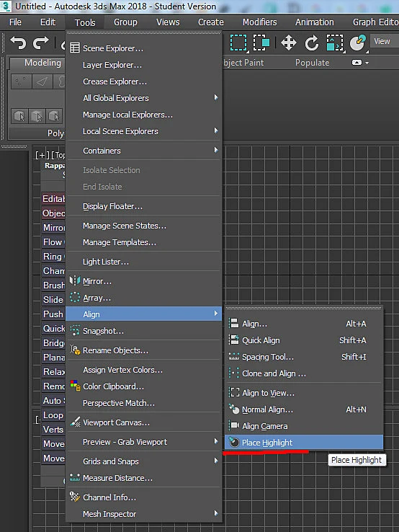Click the Redo arrow icon
This screenshot has width=399, height=532.
(x=40, y=43)
